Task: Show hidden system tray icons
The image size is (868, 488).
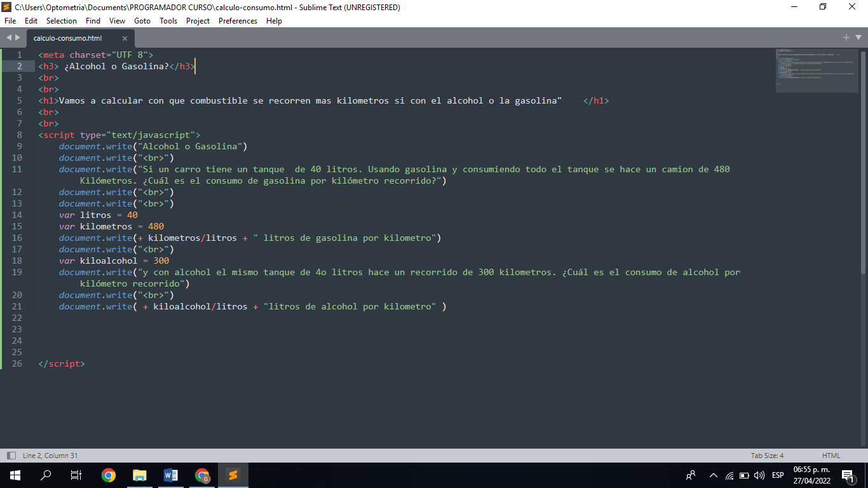Action: [714, 475]
